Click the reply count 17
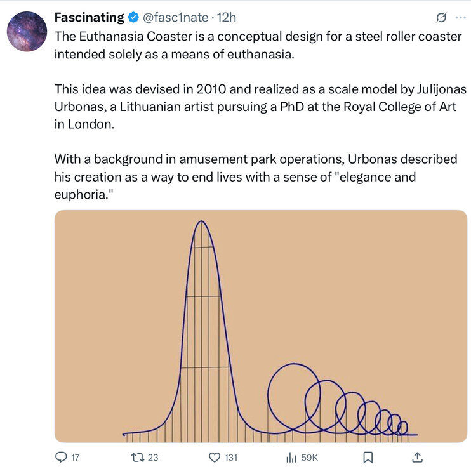 75,457
